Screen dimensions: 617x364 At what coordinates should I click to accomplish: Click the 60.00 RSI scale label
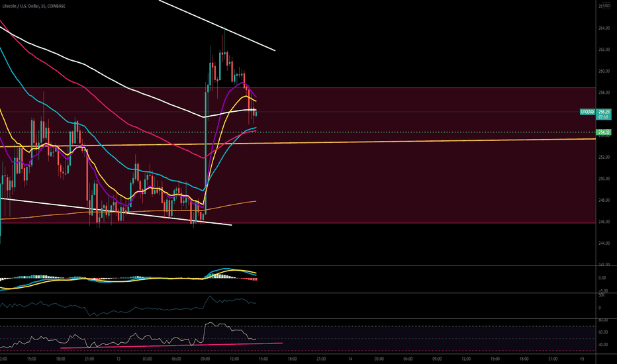(603, 332)
